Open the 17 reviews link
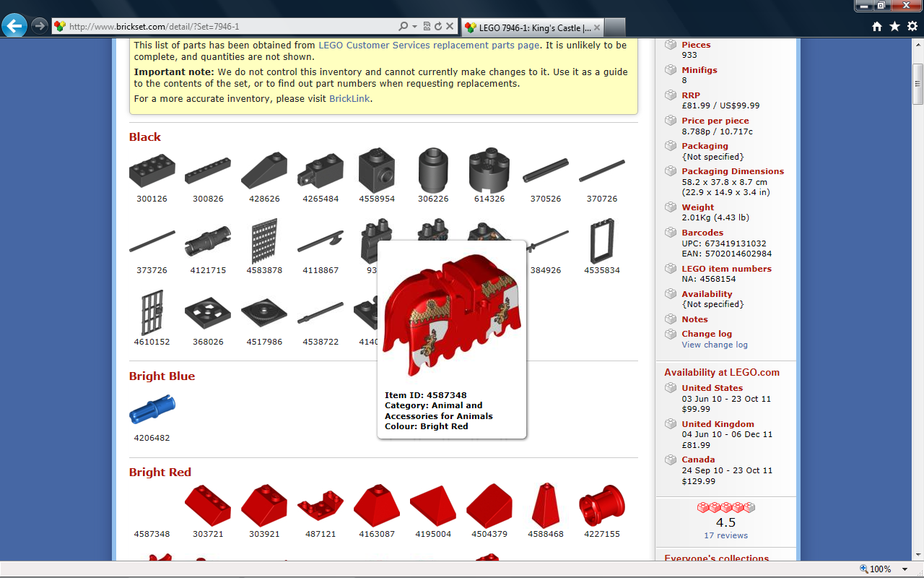The height and width of the screenshot is (578, 924). click(x=725, y=535)
